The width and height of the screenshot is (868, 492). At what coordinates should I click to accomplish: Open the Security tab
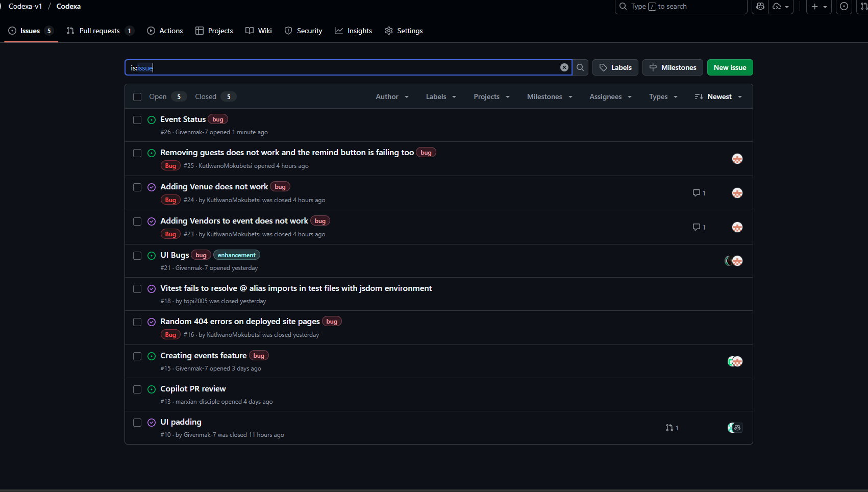tap(303, 31)
